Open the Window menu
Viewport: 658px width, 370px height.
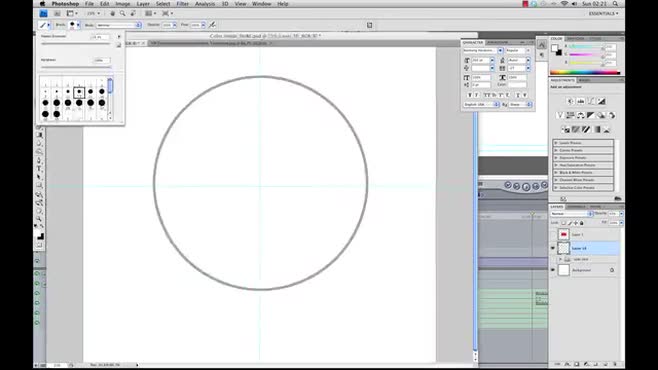tap(261, 4)
